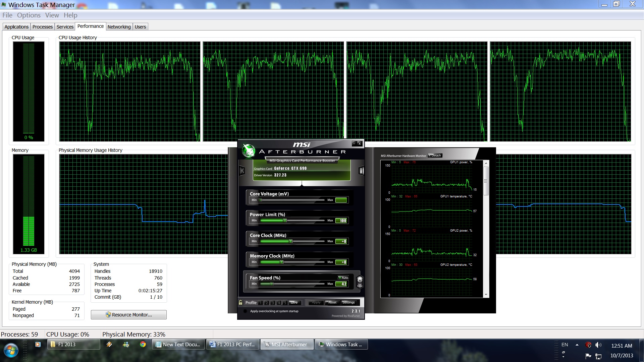Adjust the Core Clock slider
The width and height of the screenshot is (644, 362).
[x=290, y=241]
